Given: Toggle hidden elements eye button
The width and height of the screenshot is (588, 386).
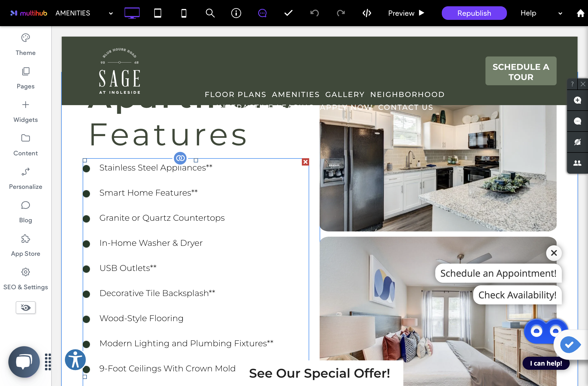Looking at the screenshot, I should pyautogui.click(x=26, y=308).
